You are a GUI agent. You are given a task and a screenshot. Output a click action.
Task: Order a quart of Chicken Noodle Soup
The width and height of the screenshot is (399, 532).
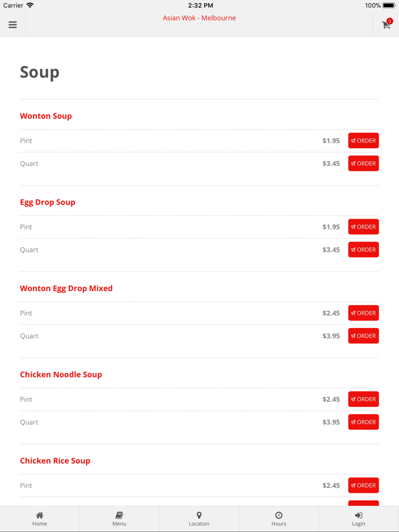tap(363, 422)
